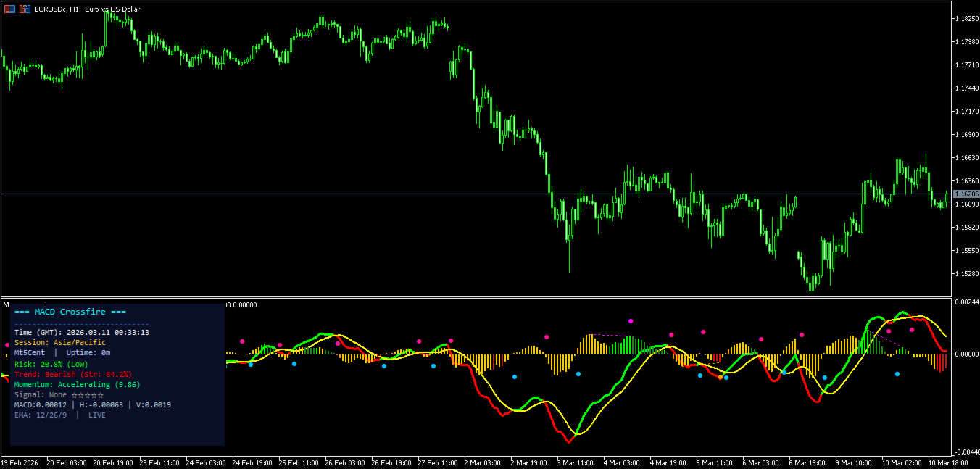Select the 3 Mar 11:00 time marker
Viewport: 980px width, 469px height.
tap(576, 462)
